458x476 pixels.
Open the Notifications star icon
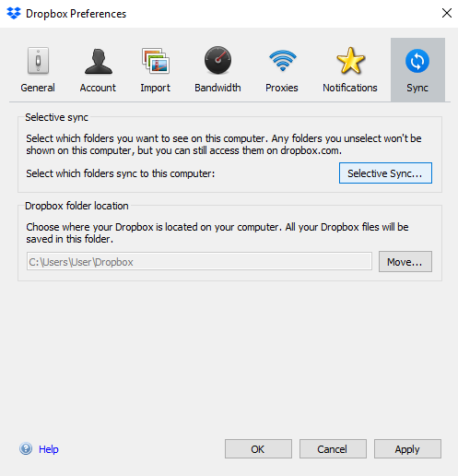350,61
